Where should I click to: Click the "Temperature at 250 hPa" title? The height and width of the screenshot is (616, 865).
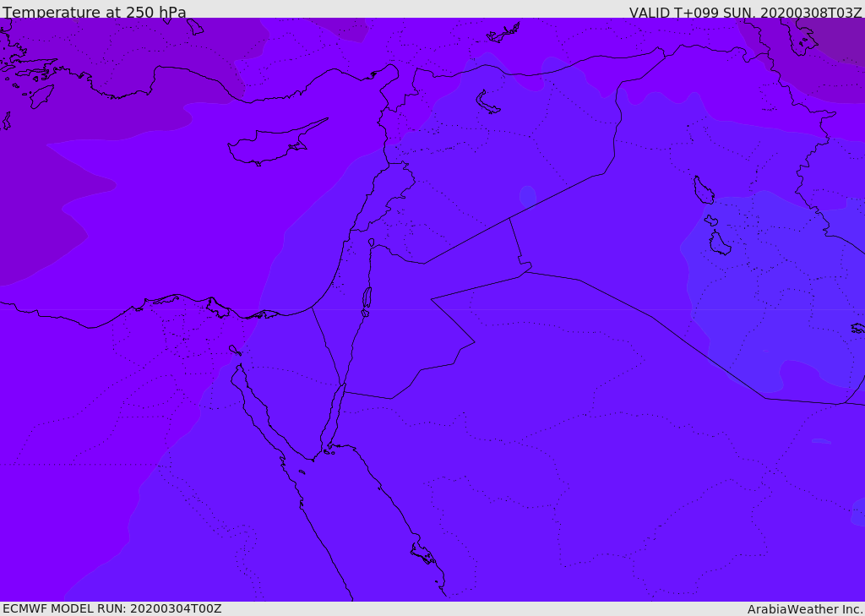[x=95, y=13]
